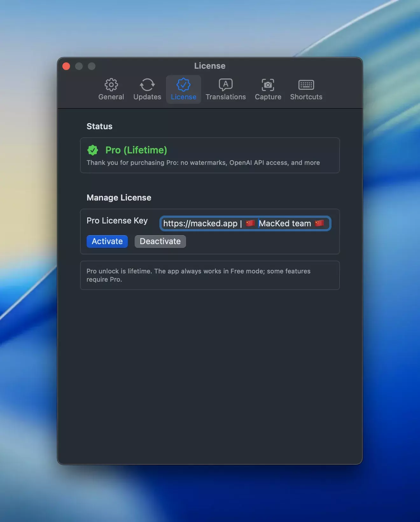
Task: Activate the Pro license key
Action: coord(107,241)
